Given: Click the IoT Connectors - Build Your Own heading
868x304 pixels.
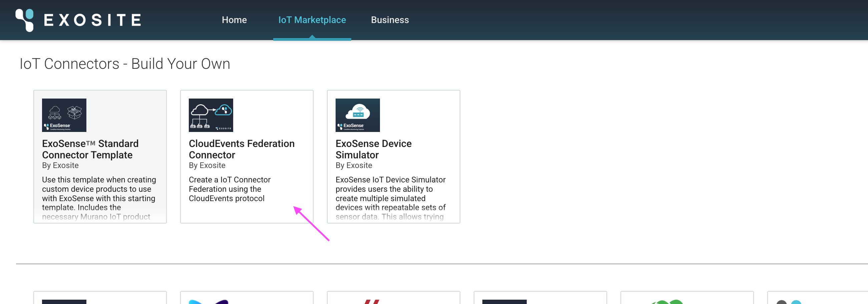Looking at the screenshot, I should [x=125, y=64].
